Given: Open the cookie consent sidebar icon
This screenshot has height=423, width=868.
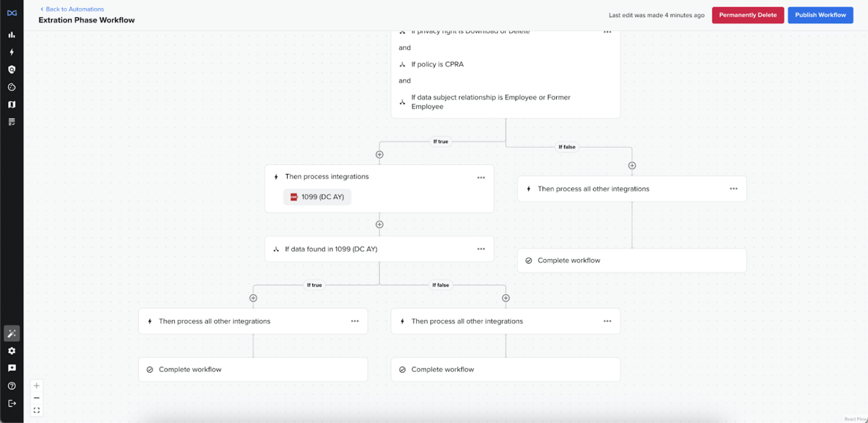Looking at the screenshot, I should (x=12, y=87).
